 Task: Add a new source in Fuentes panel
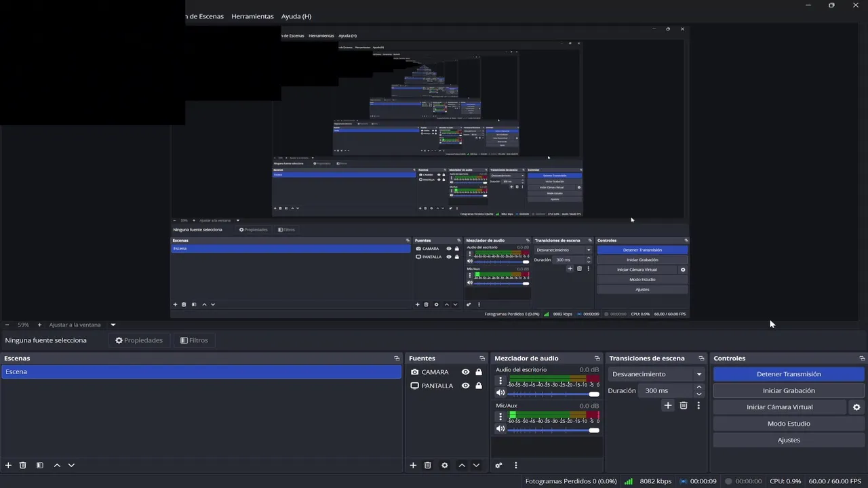click(x=413, y=465)
